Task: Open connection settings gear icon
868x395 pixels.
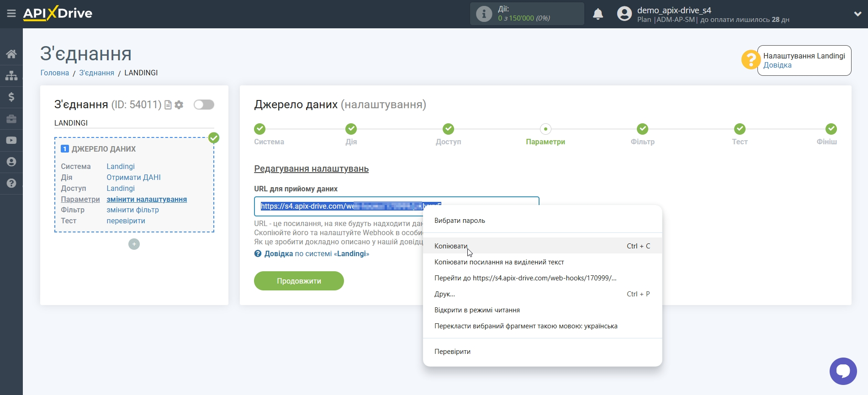Action: coord(179,105)
